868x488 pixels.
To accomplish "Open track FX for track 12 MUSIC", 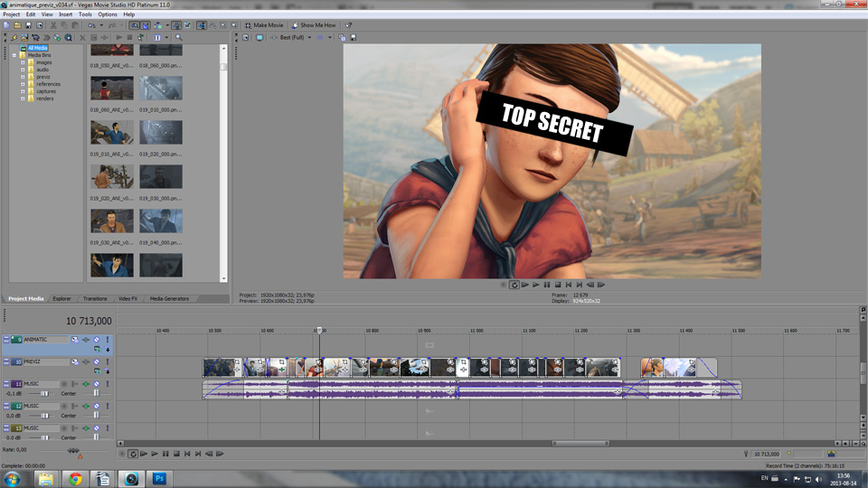I will pos(75,406).
